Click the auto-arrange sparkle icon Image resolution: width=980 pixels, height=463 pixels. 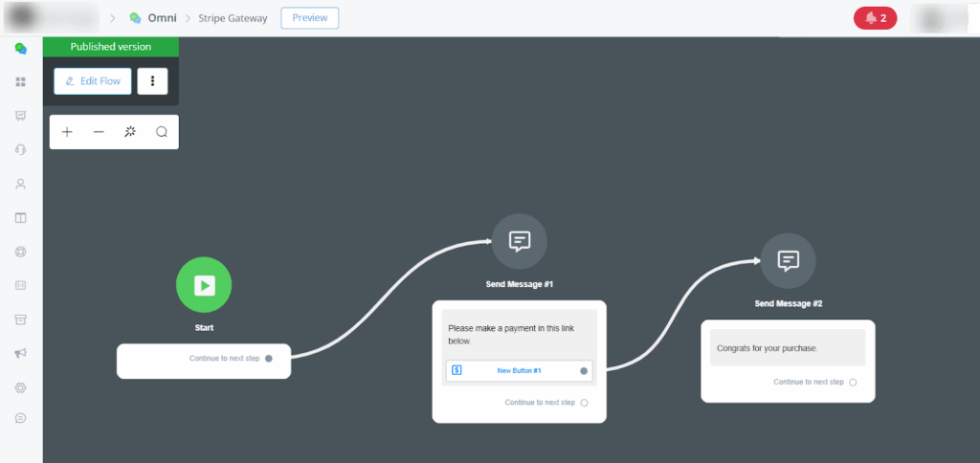[x=130, y=132]
